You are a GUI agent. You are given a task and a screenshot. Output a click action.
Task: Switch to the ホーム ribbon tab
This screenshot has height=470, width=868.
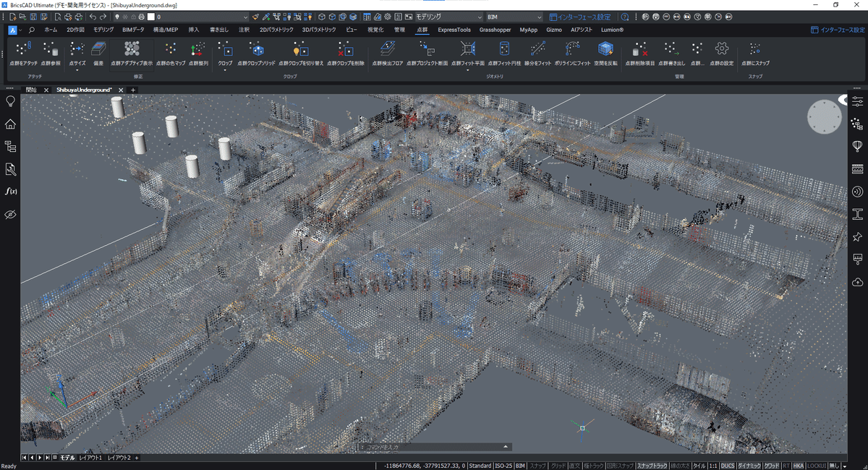[x=51, y=30]
